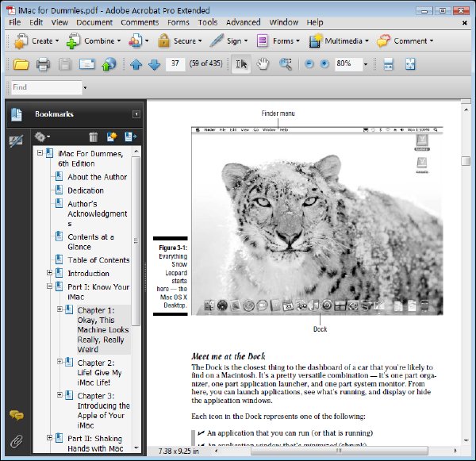Open a file with the folder icon
This screenshot has height=461, width=476.
click(x=21, y=64)
